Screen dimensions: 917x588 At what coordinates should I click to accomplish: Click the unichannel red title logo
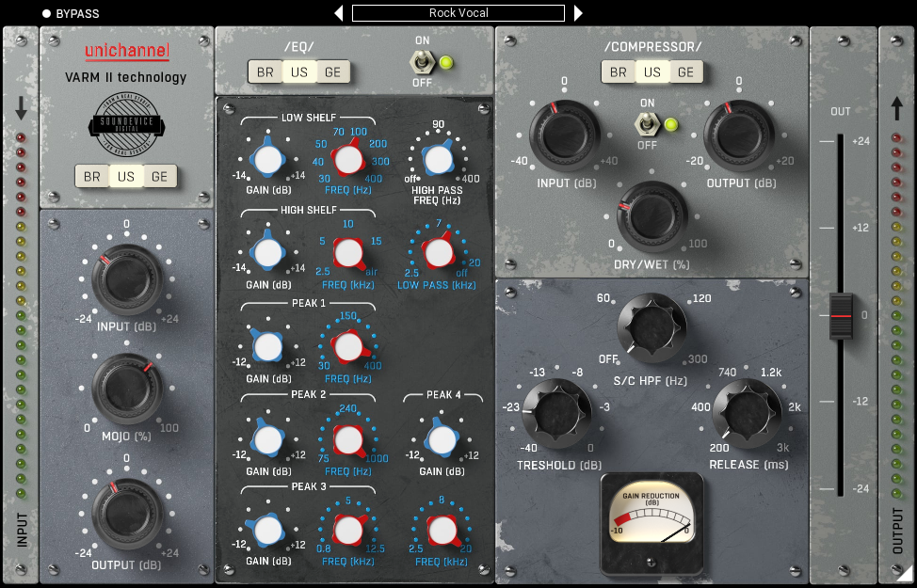[x=127, y=52]
